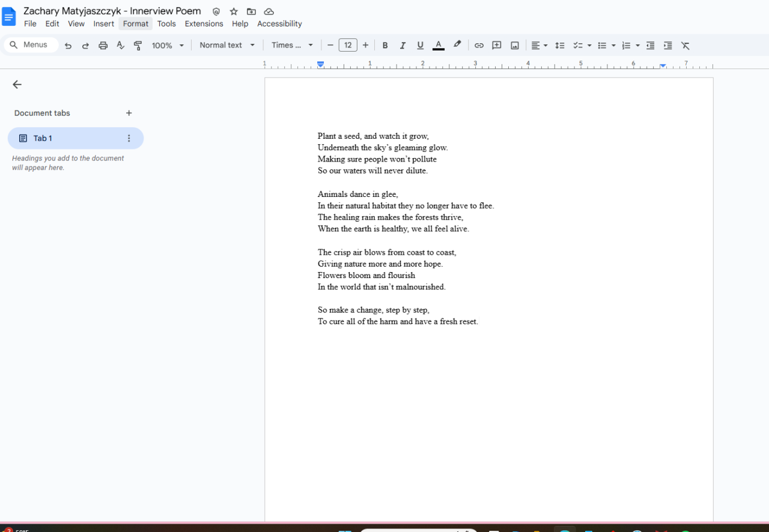
Task: Click the line "Animals dance in glee,"
Action: point(358,195)
